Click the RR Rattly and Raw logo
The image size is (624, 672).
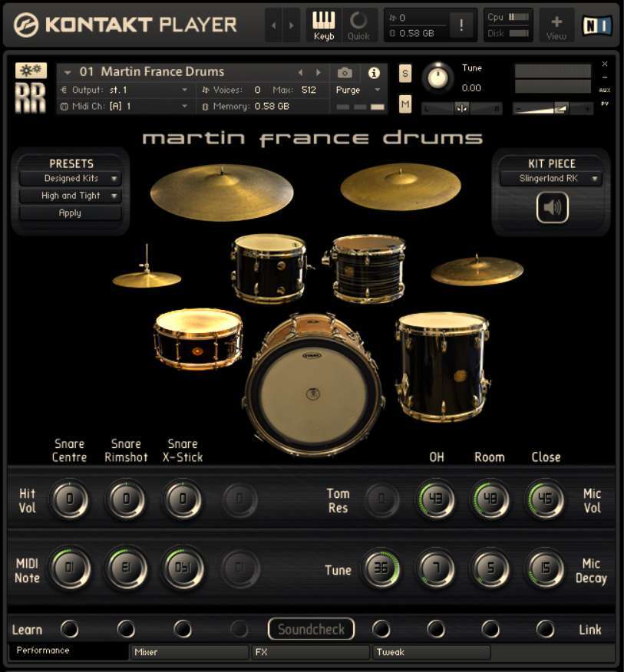[x=31, y=97]
